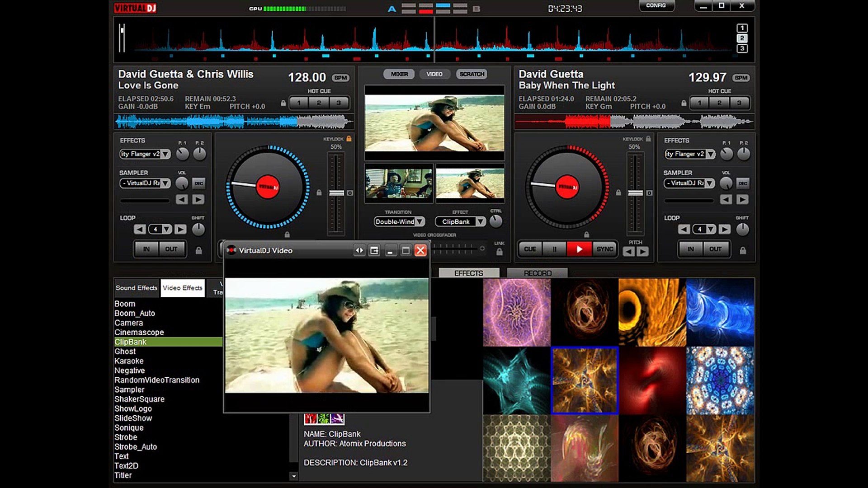Click the left deck video preview thumbnail
Viewport: 868px width, 488px height.
point(399,183)
